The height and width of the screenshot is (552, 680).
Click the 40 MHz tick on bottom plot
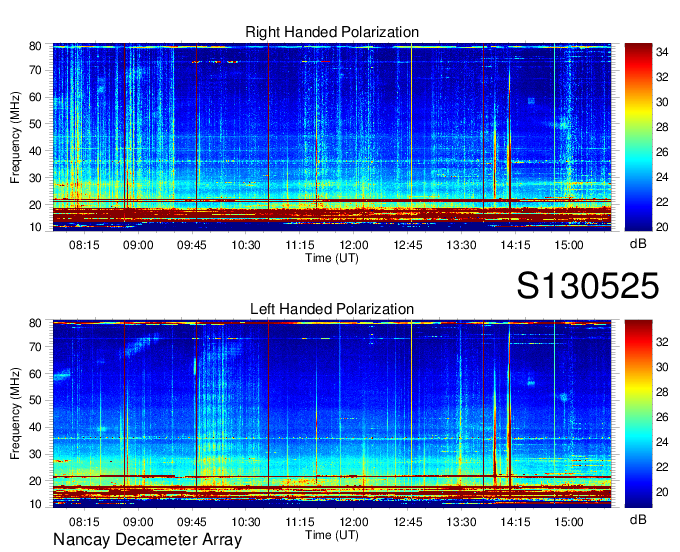[x=35, y=427]
